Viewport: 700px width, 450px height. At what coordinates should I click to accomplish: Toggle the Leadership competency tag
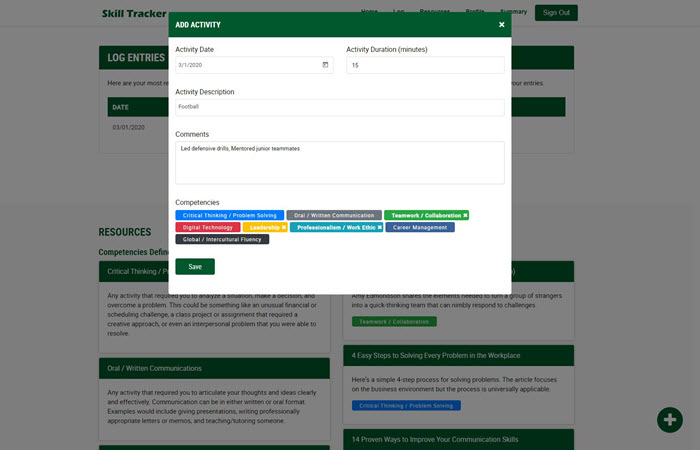point(265,227)
